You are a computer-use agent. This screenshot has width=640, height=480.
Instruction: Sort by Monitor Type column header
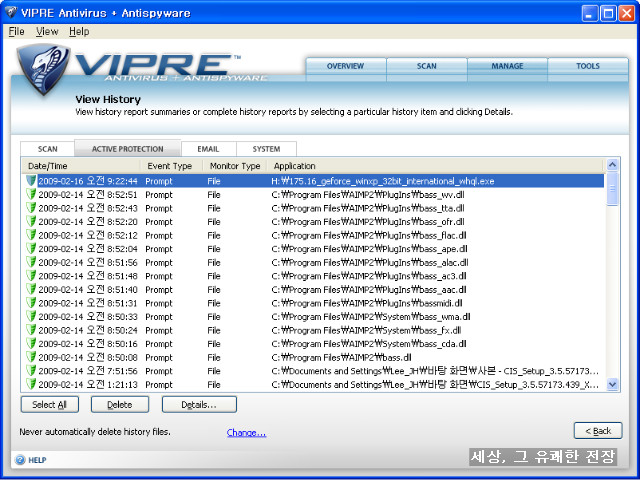235,166
